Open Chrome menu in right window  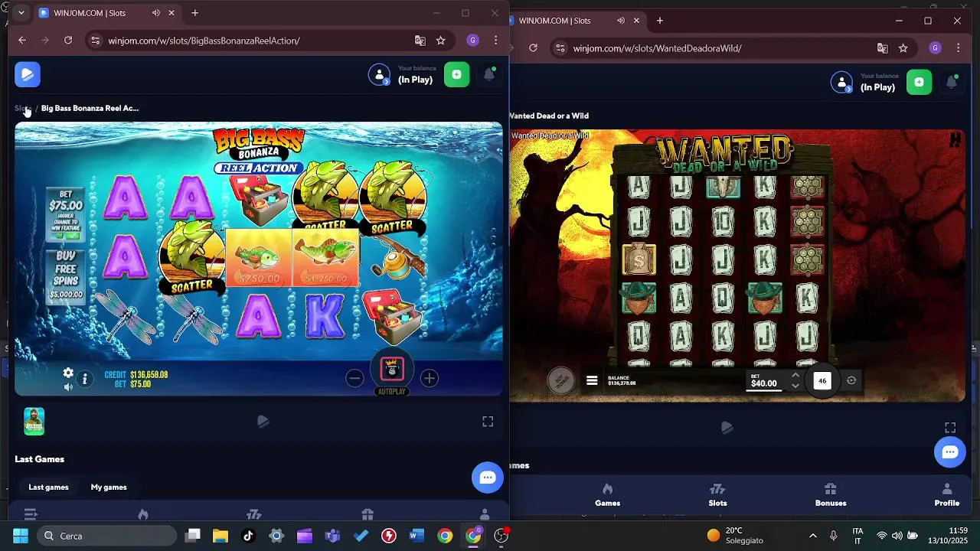pos(959,48)
